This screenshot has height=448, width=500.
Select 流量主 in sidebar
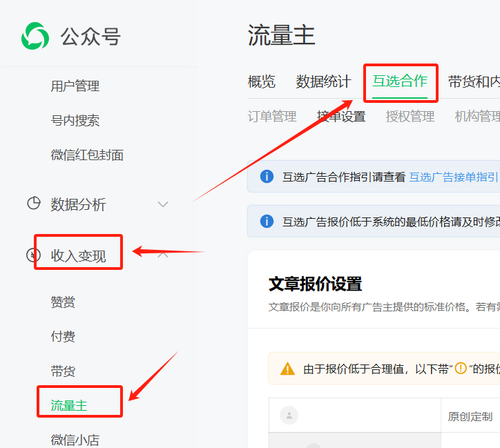point(69,406)
